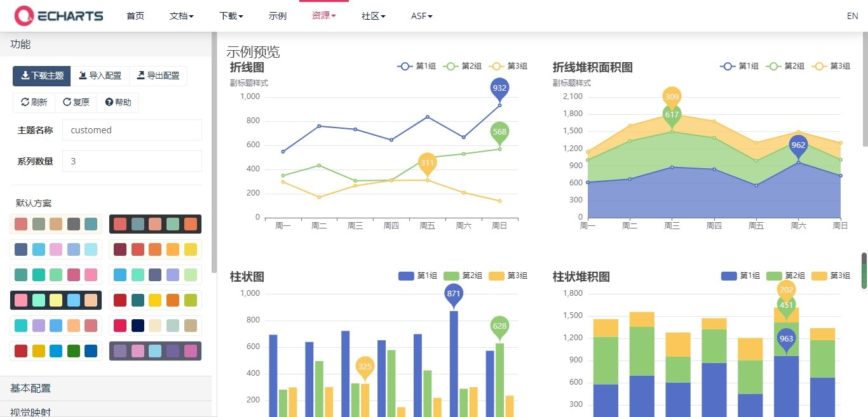The image size is (868, 417).
Task: Toggle 第1组 legend in 柱状堆积图
Action: (740, 275)
